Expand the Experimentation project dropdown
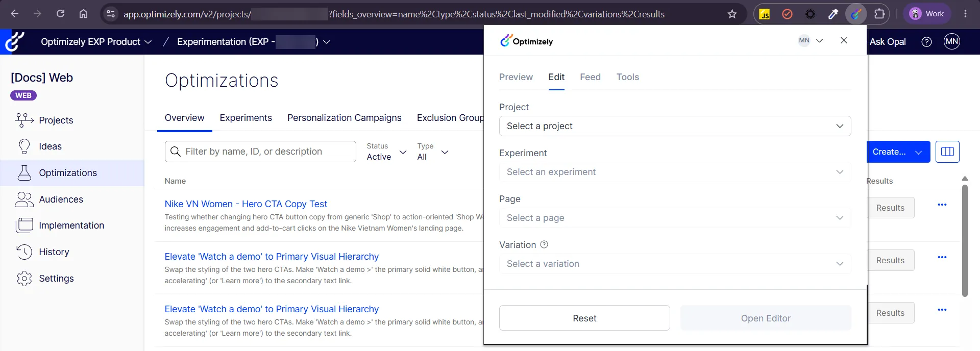This screenshot has height=351, width=980. point(254,42)
